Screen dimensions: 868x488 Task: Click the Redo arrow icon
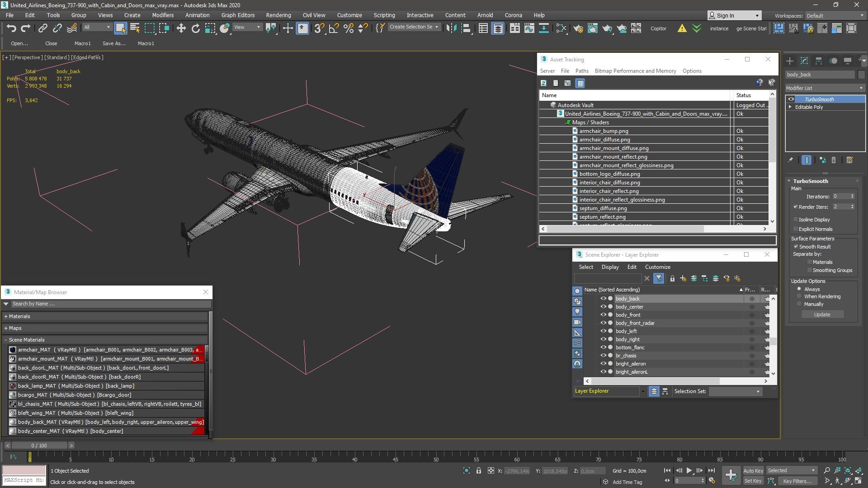[x=26, y=28]
